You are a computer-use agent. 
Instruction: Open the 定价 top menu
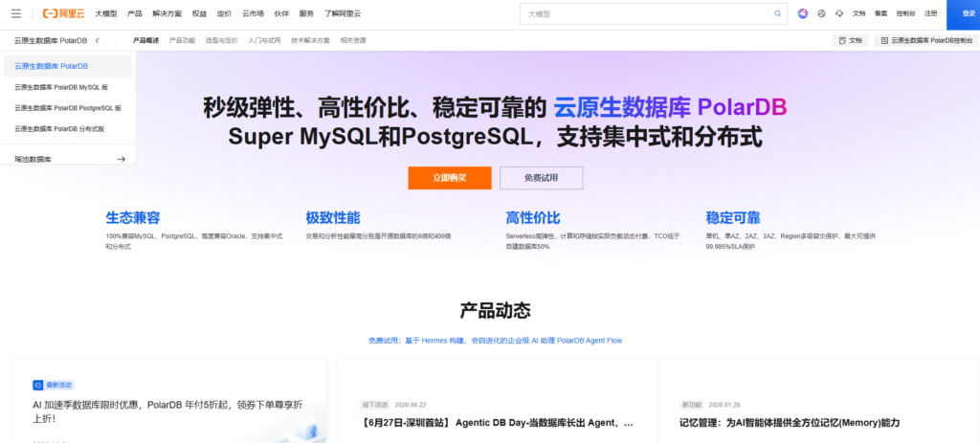(x=224, y=13)
